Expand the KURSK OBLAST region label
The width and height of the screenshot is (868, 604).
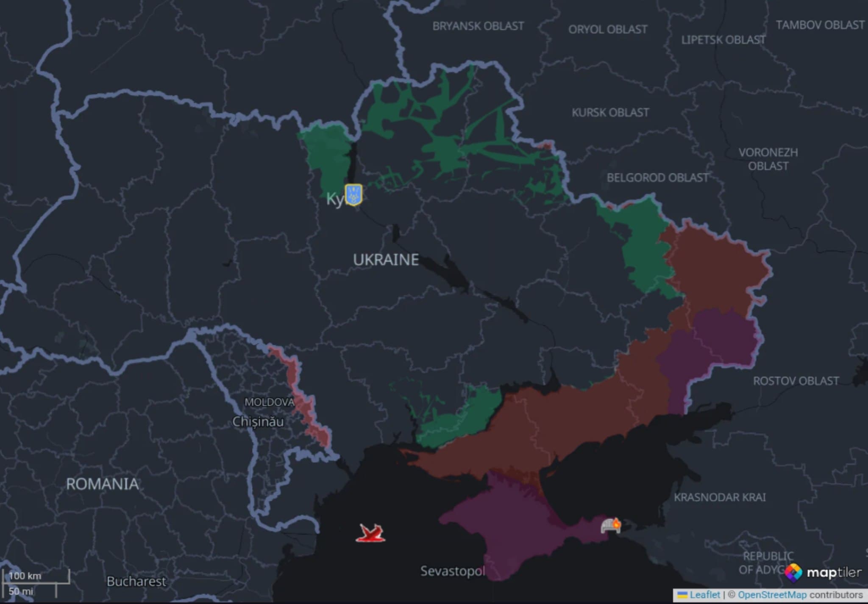tap(610, 111)
